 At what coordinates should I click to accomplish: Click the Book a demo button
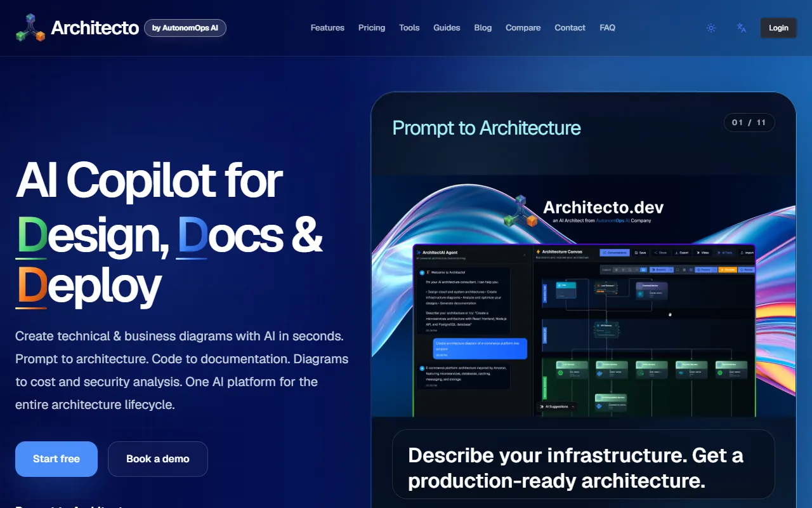158,459
